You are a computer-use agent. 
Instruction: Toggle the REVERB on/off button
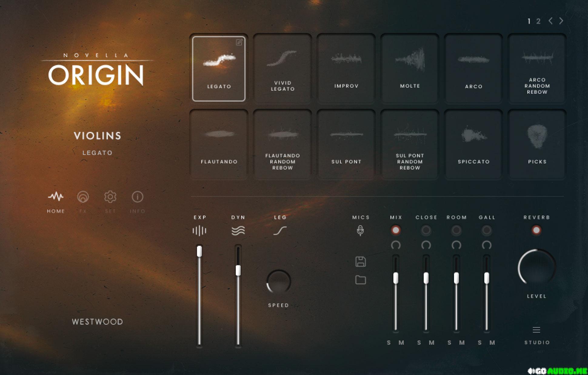pos(536,230)
